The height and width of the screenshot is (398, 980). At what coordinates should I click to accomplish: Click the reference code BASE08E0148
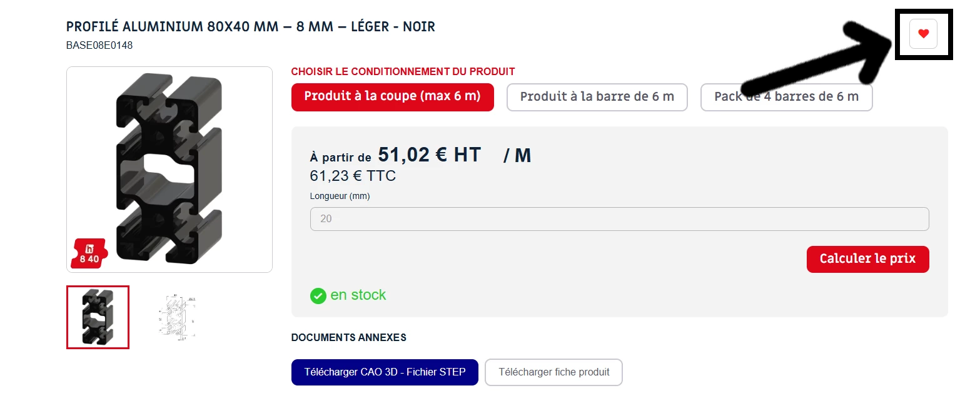click(99, 45)
